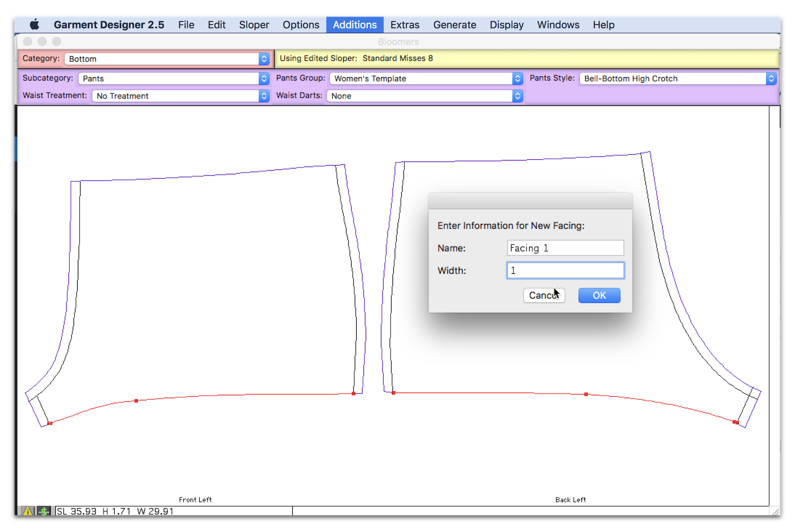Expand the Pants Group dropdown
Image resolution: width=795 pixels, height=532 pixels.
click(426, 79)
